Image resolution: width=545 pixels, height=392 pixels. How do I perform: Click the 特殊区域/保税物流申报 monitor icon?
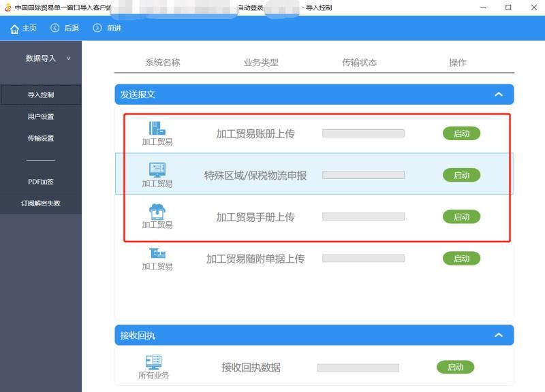(x=157, y=169)
